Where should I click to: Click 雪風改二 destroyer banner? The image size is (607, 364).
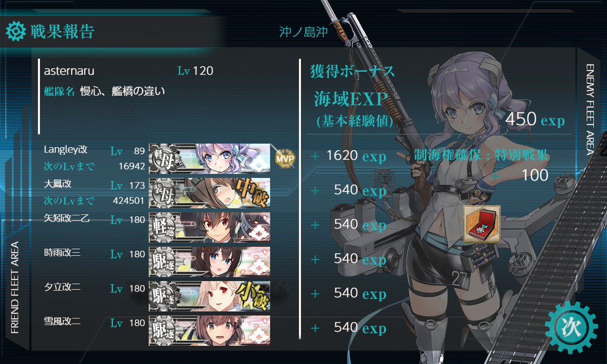209,330
